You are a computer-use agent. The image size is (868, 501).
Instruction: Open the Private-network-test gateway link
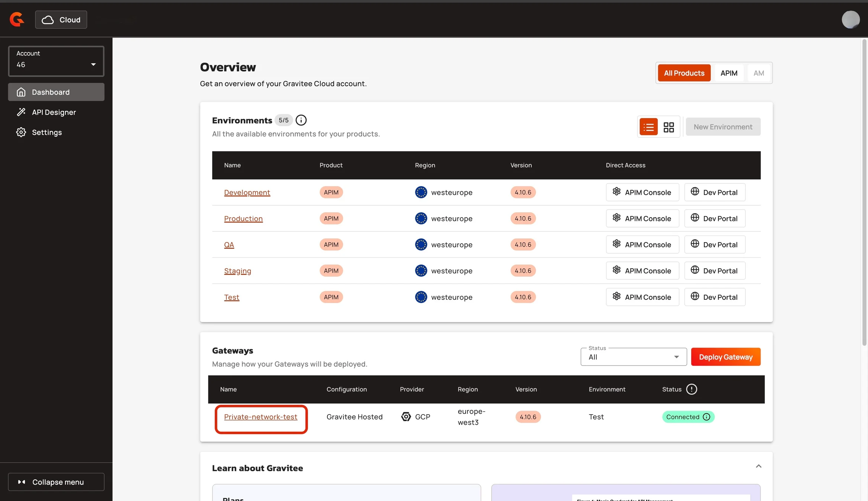(x=260, y=417)
